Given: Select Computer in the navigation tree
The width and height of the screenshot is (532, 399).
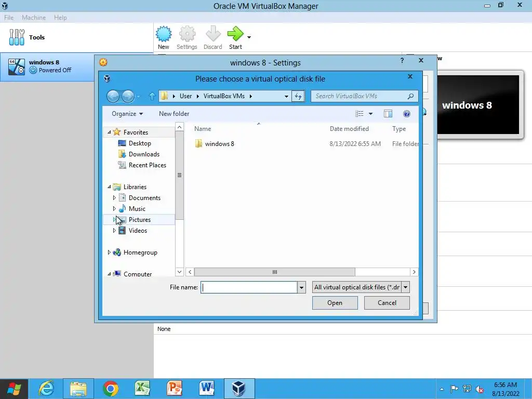Looking at the screenshot, I should point(137,274).
